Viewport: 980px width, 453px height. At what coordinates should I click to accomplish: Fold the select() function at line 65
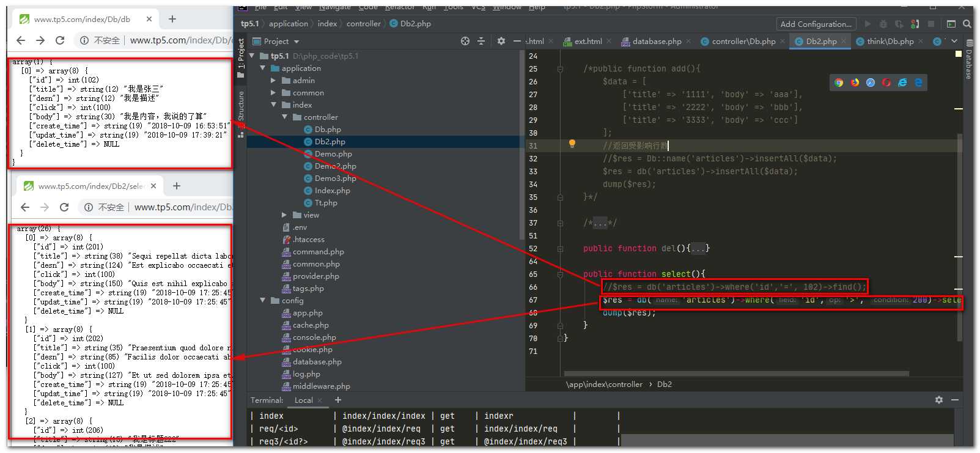point(560,274)
